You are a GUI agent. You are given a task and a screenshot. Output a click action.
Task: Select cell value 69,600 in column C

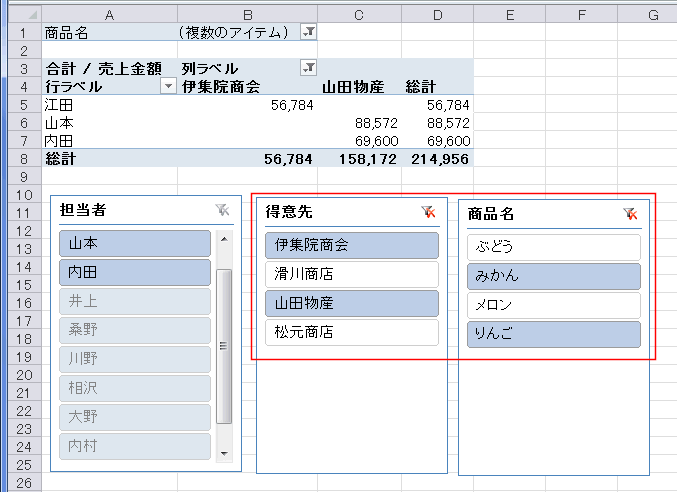pyautogui.click(x=359, y=141)
